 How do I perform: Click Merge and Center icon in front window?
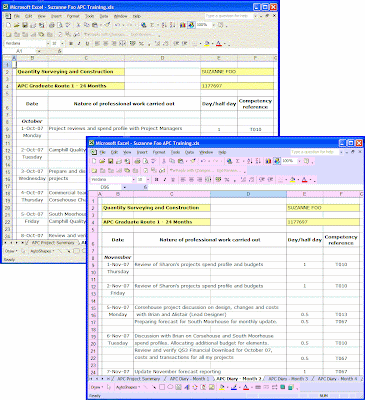pyautogui.click(x=208, y=179)
